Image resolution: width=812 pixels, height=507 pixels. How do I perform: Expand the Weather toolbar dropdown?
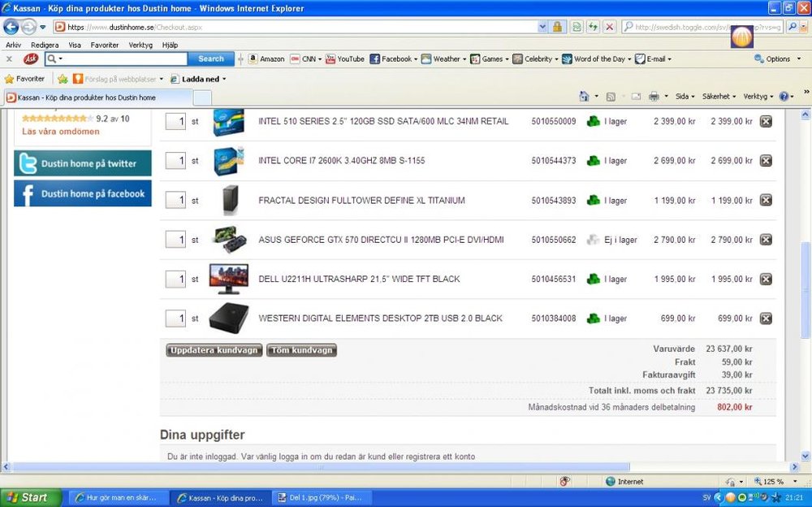point(464,59)
